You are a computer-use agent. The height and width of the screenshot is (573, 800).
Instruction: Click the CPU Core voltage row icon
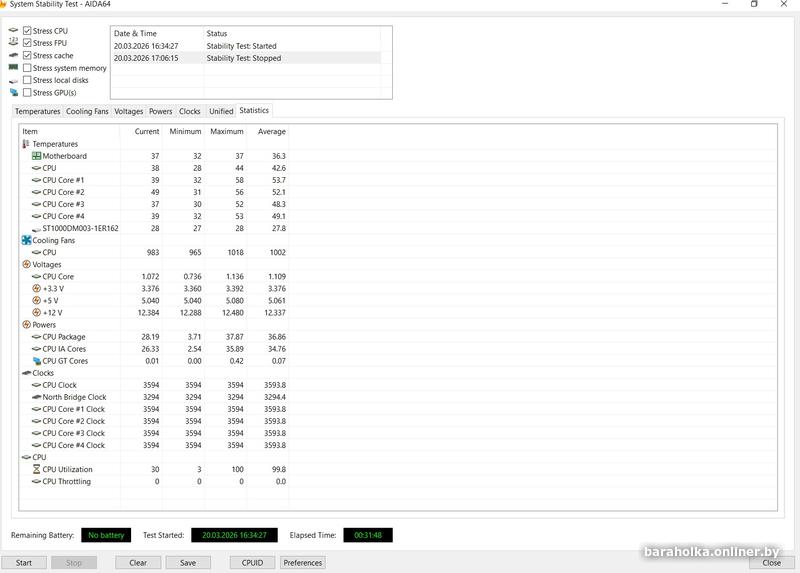tap(36, 277)
